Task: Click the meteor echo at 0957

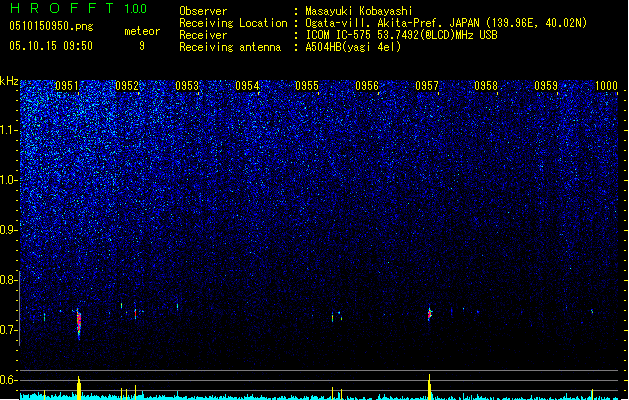Action: [x=430, y=314]
